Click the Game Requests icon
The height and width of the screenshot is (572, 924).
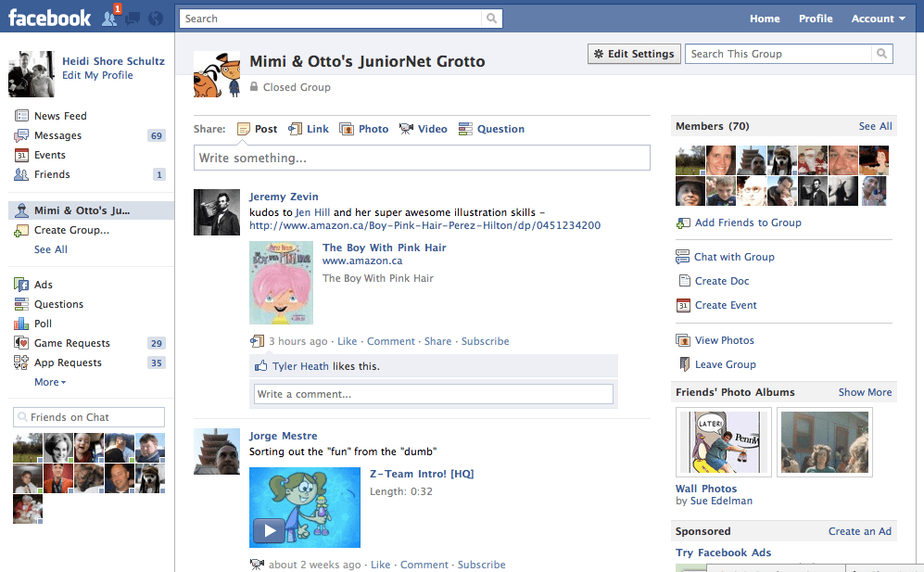click(21, 343)
